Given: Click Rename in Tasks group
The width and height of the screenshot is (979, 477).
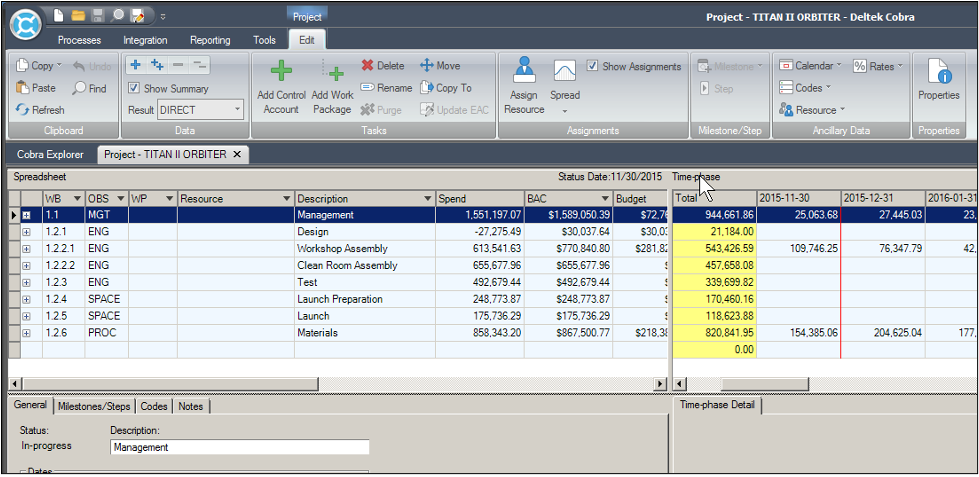Looking at the screenshot, I should pyautogui.click(x=386, y=88).
